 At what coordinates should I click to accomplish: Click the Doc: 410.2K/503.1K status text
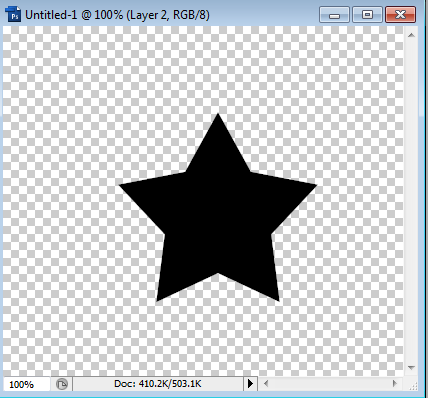pos(158,384)
